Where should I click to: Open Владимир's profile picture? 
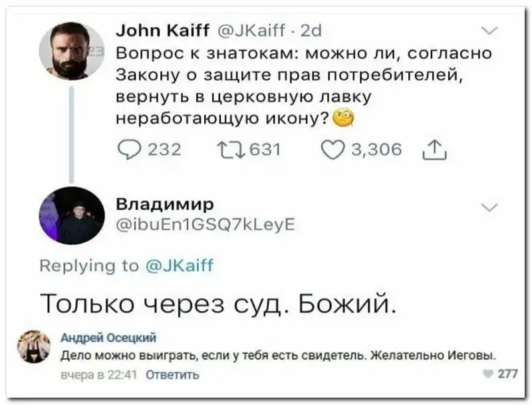pos(71,215)
